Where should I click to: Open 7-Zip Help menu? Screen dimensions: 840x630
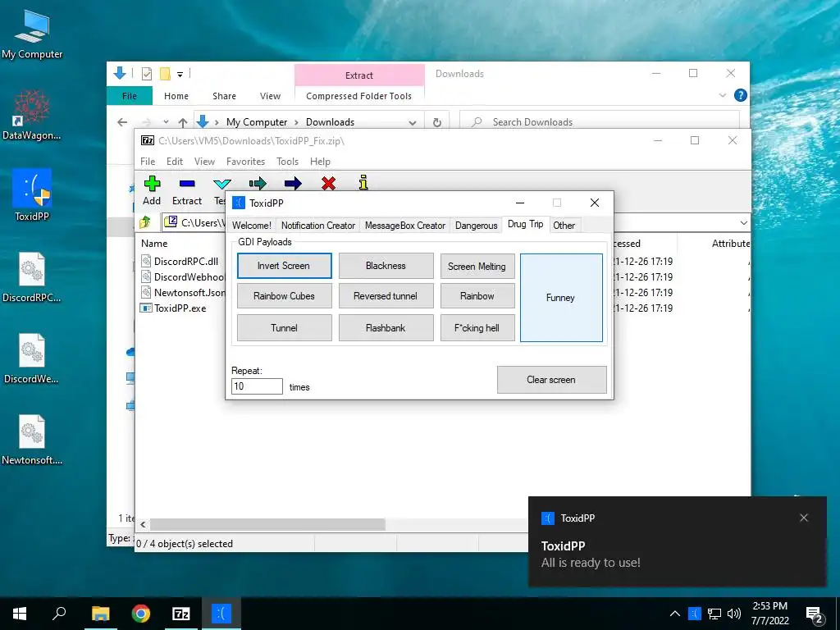tap(320, 162)
